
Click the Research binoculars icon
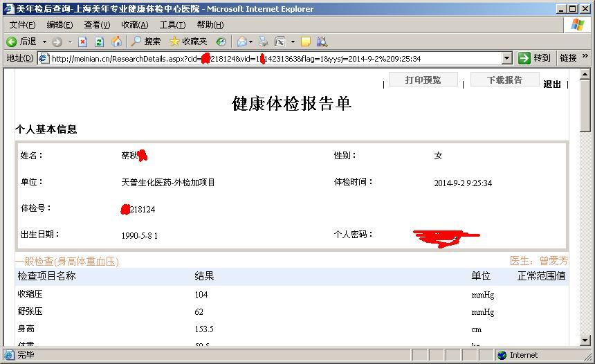point(322,42)
